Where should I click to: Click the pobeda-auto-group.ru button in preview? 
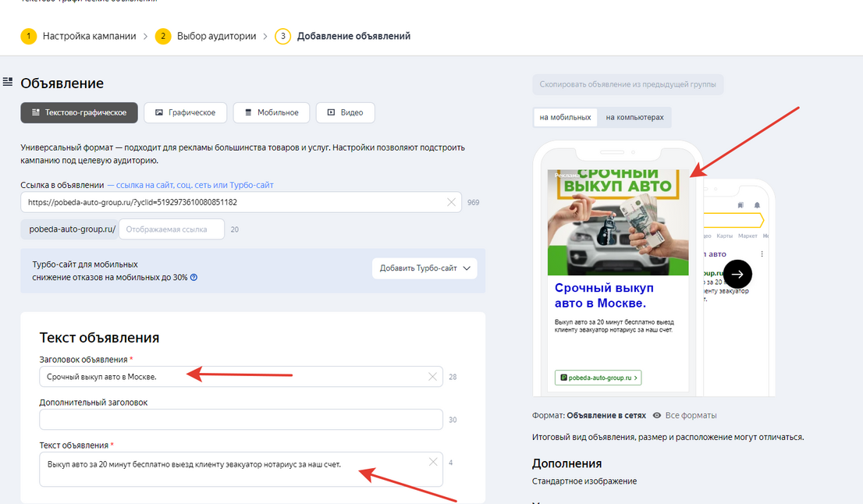point(598,378)
